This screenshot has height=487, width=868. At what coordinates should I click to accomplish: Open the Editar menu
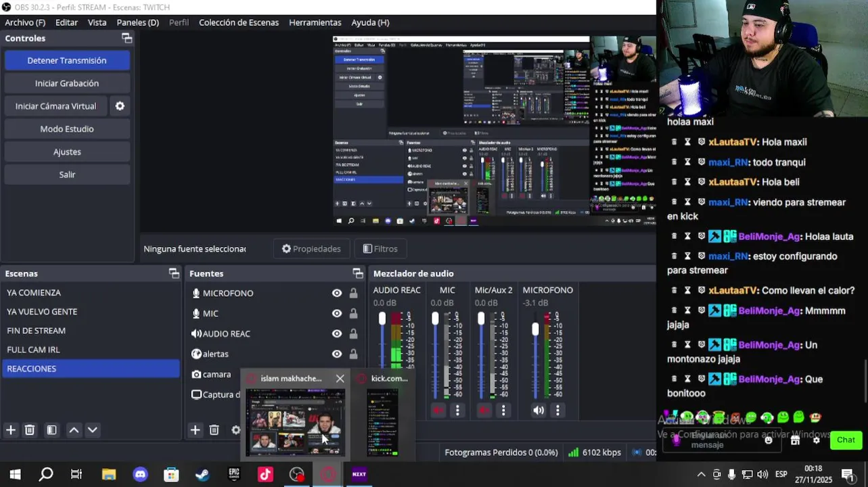click(66, 22)
